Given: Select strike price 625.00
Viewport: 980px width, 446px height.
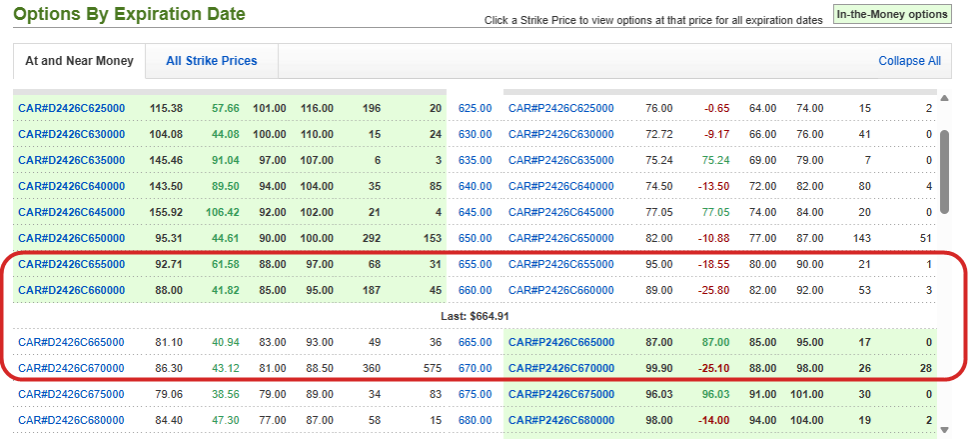Looking at the screenshot, I should (x=475, y=108).
